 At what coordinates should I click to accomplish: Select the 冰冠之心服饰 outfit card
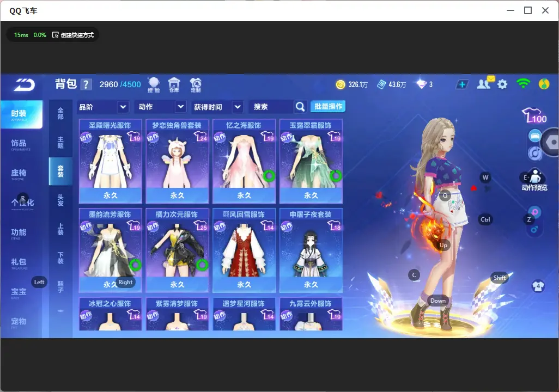point(111,314)
